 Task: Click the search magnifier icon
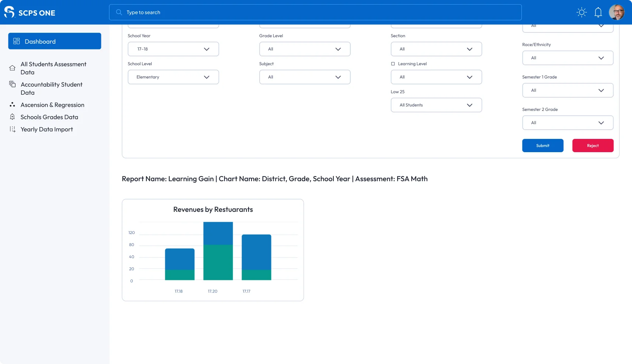(119, 13)
